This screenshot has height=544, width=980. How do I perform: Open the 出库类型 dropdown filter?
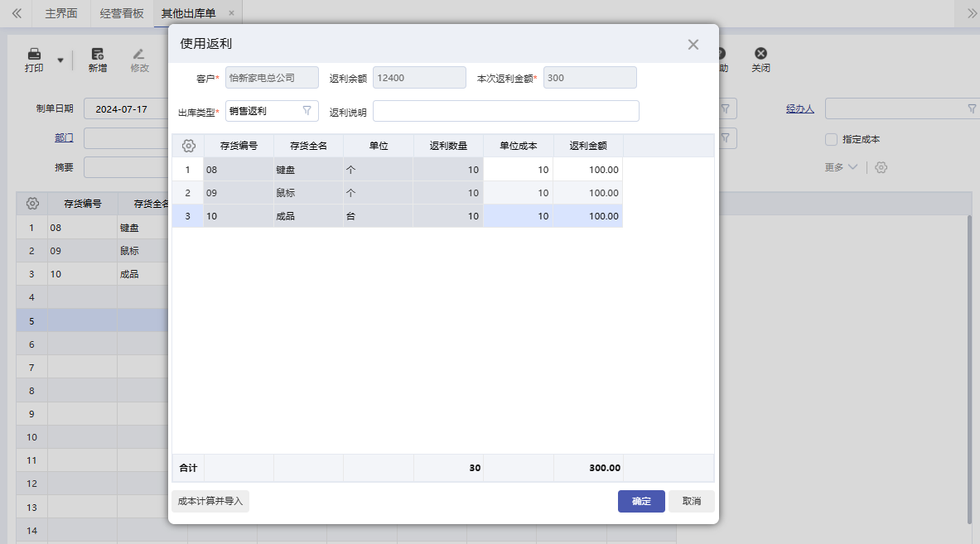click(x=307, y=111)
